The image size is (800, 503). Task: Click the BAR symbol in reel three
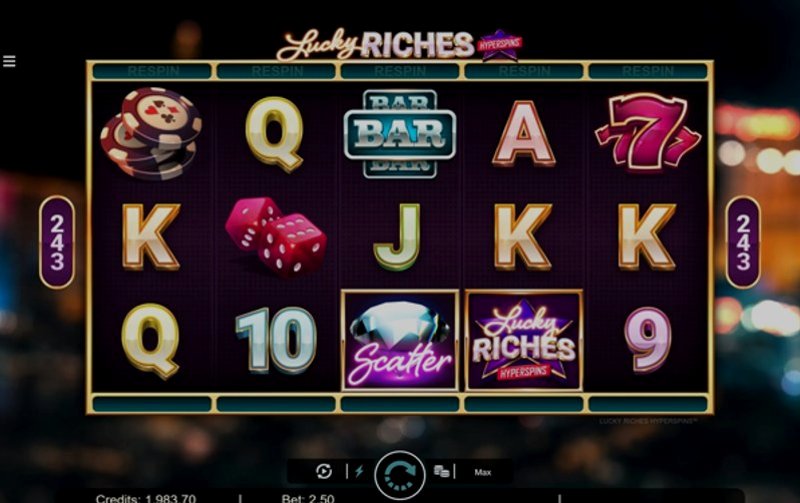[400, 134]
